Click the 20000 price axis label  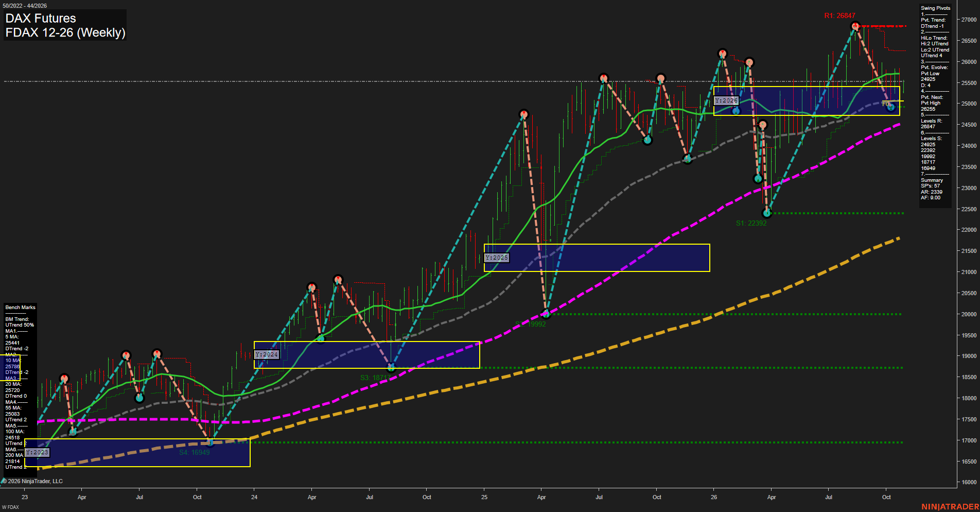coord(969,314)
